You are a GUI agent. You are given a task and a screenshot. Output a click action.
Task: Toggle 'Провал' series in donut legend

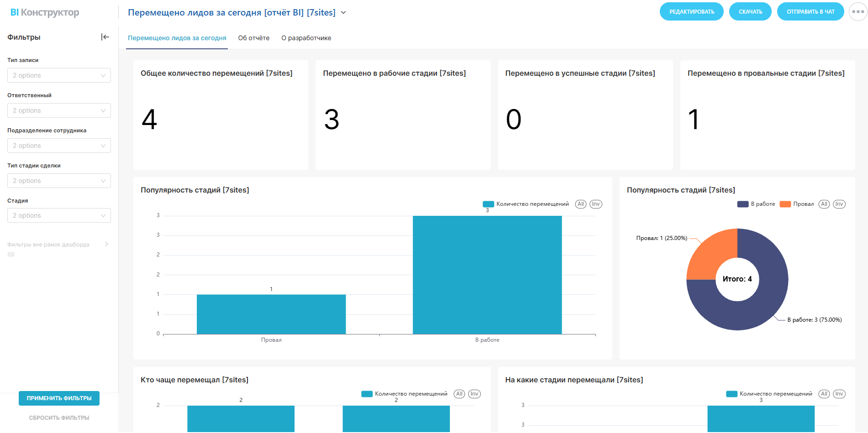pos(797,204)
